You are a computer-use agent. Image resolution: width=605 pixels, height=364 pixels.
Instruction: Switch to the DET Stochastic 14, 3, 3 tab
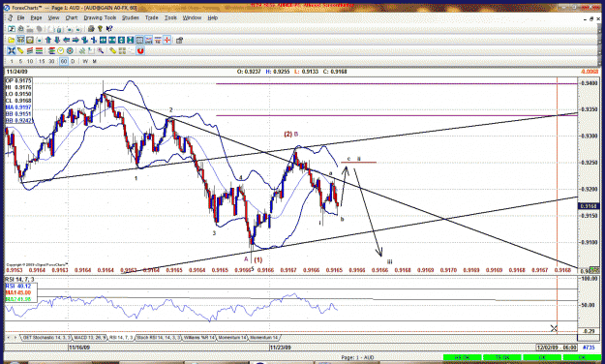(x=46, y=337)
